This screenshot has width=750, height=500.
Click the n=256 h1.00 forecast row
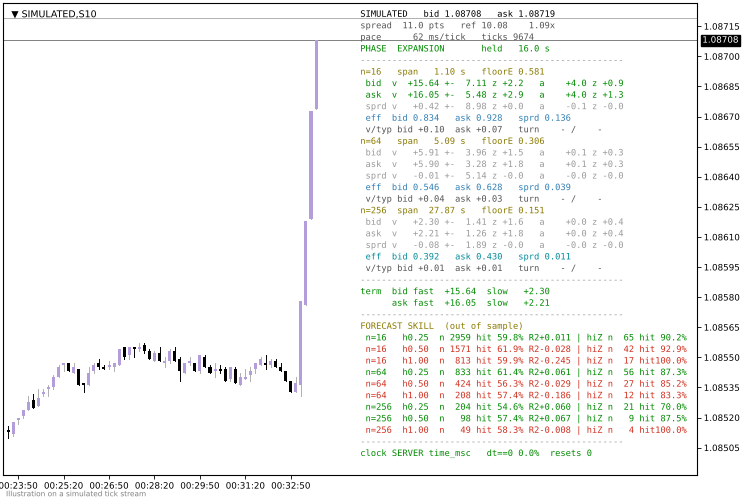pyautogui.click(x=526, y=430)
